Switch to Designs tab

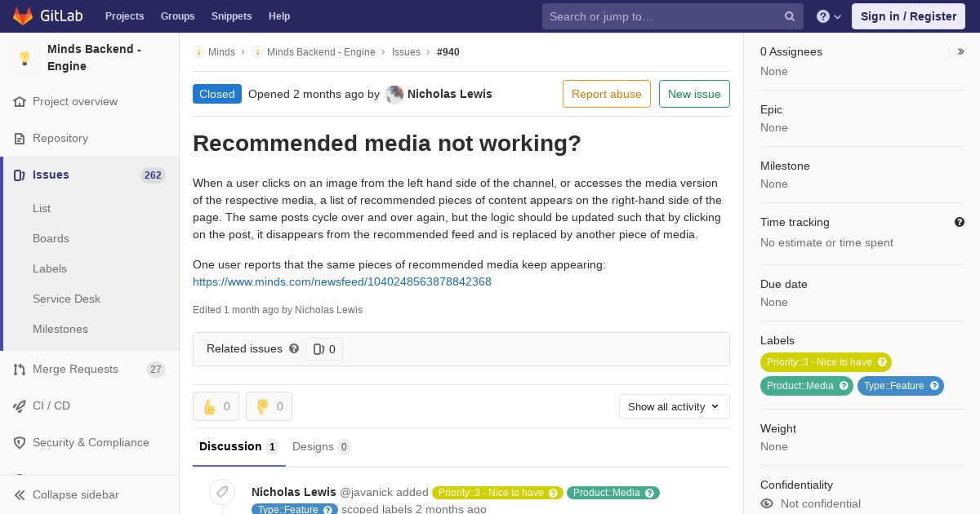point(322,447)
